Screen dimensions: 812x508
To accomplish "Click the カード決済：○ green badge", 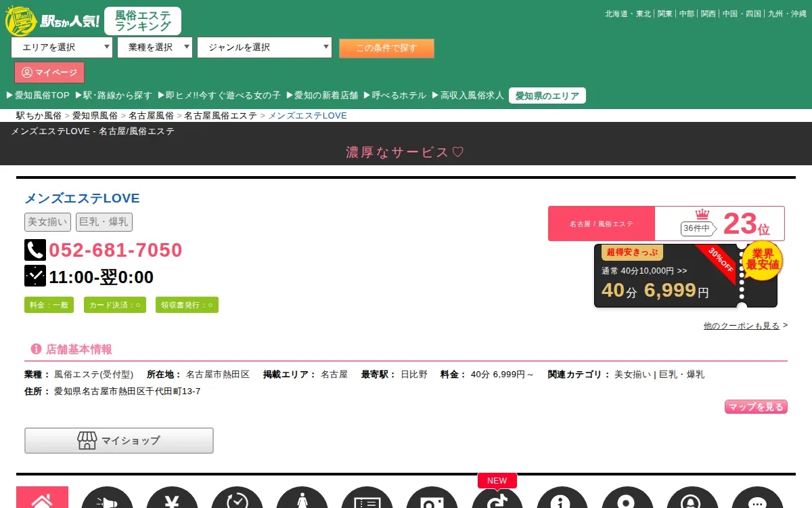I will pos(115,305).
